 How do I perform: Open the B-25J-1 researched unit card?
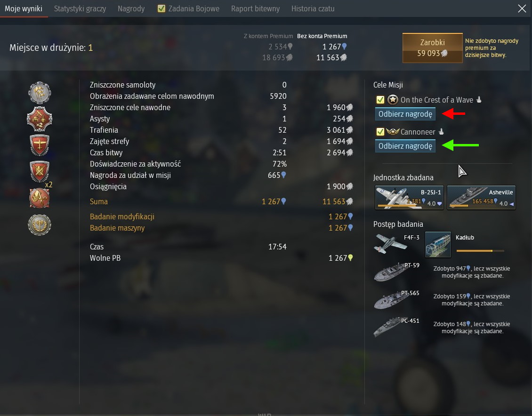tap(409, 197)
